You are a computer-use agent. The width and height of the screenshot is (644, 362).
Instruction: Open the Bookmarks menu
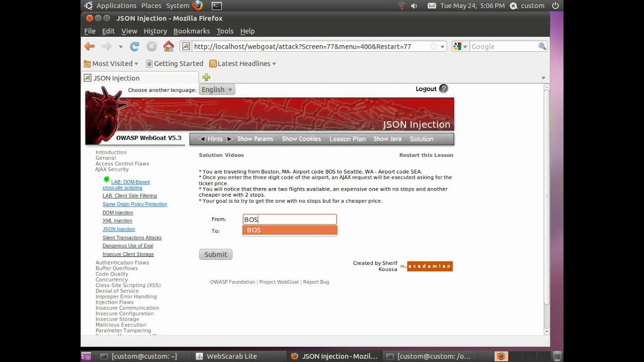coord(192,31)
